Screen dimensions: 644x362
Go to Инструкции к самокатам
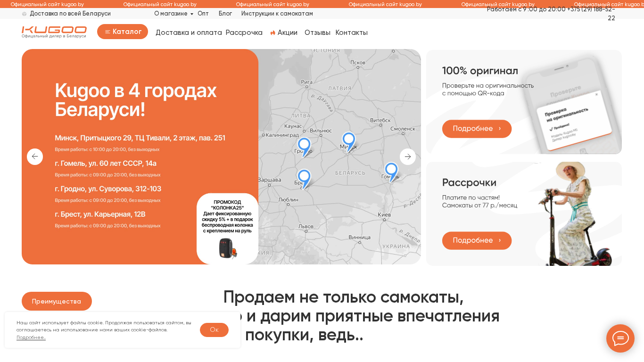(x=277, y=14)
